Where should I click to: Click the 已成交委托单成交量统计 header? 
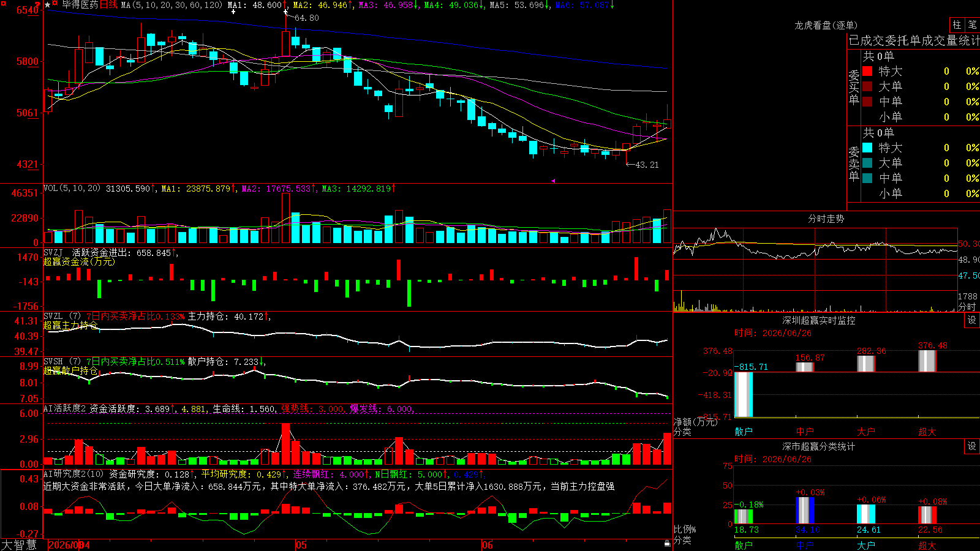(914, 40)
